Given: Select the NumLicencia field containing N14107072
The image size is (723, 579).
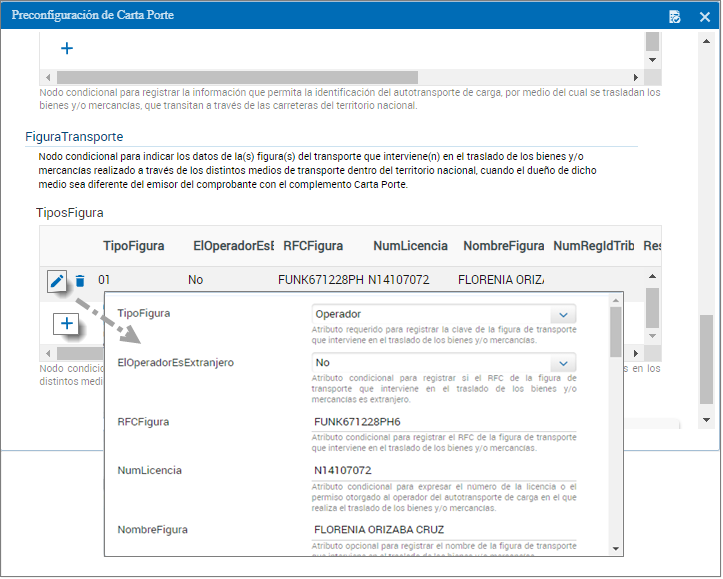Looking at the screenshot, I should point(444,470).
